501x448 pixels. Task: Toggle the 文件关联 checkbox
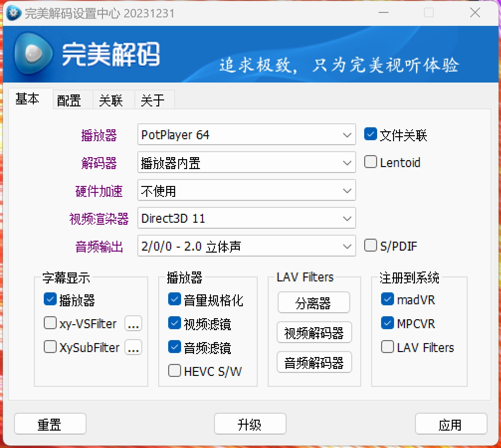click(x=371, y=134)
